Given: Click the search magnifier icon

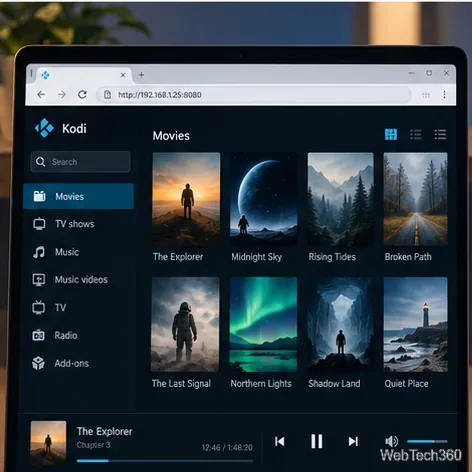Looking at the screenshot, I should [x=41, y=162].
